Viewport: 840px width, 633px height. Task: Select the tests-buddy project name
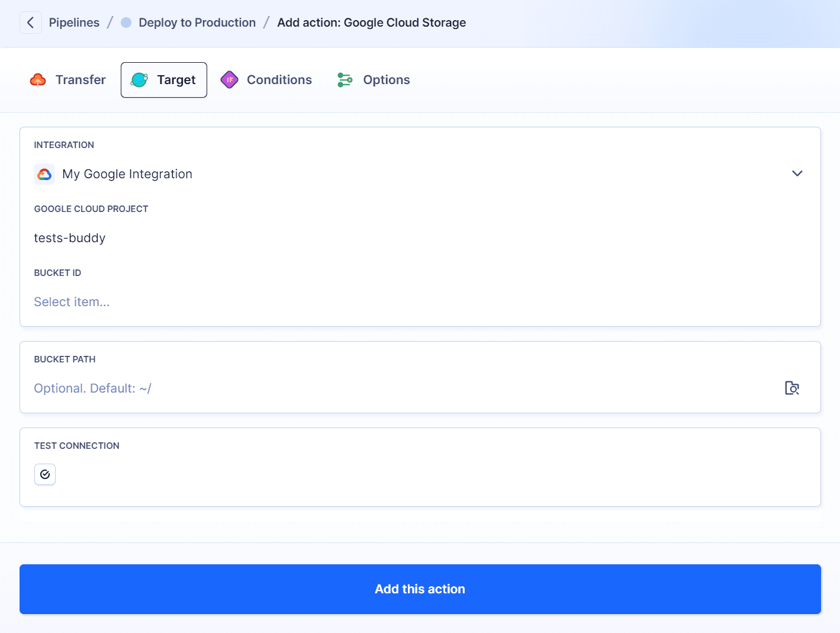tap(69, 237)
